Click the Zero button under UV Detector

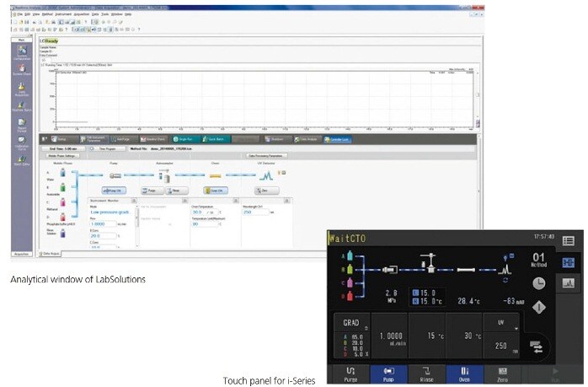point(266,191)
